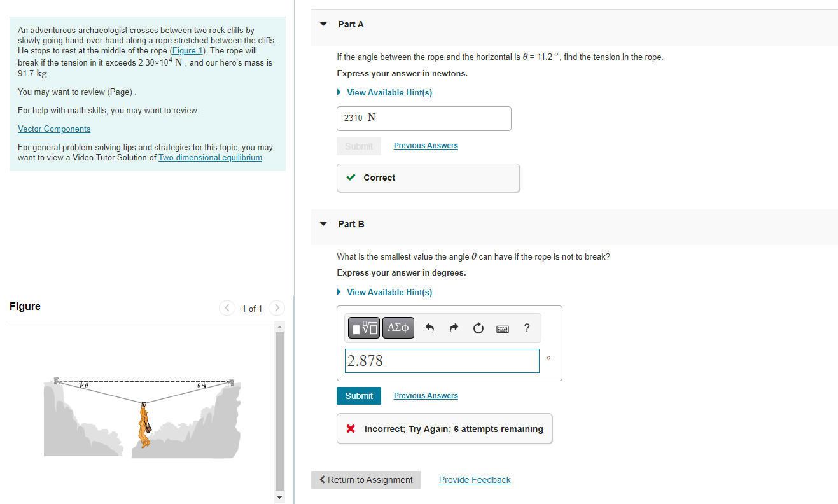This screenshot has height=504, width=838.
Task: Submit the Part B answer
Action: point(359,396)
